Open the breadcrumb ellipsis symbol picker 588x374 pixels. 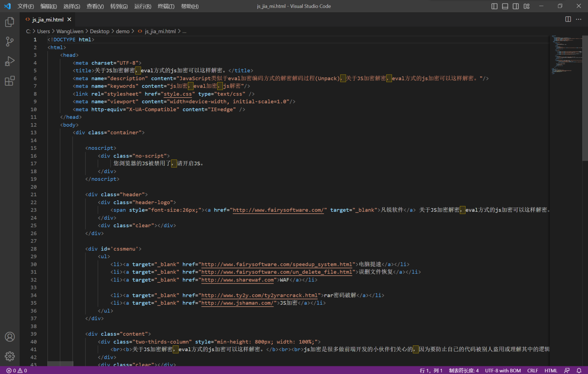click(184, 31)
